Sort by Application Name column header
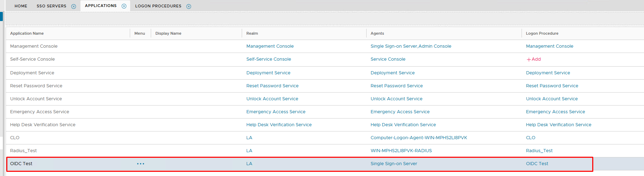The image size is (644, 176). (x=27, y=33)
